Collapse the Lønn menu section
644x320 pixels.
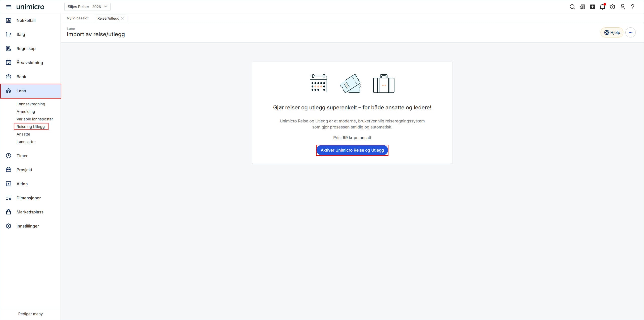coord(31,91)
